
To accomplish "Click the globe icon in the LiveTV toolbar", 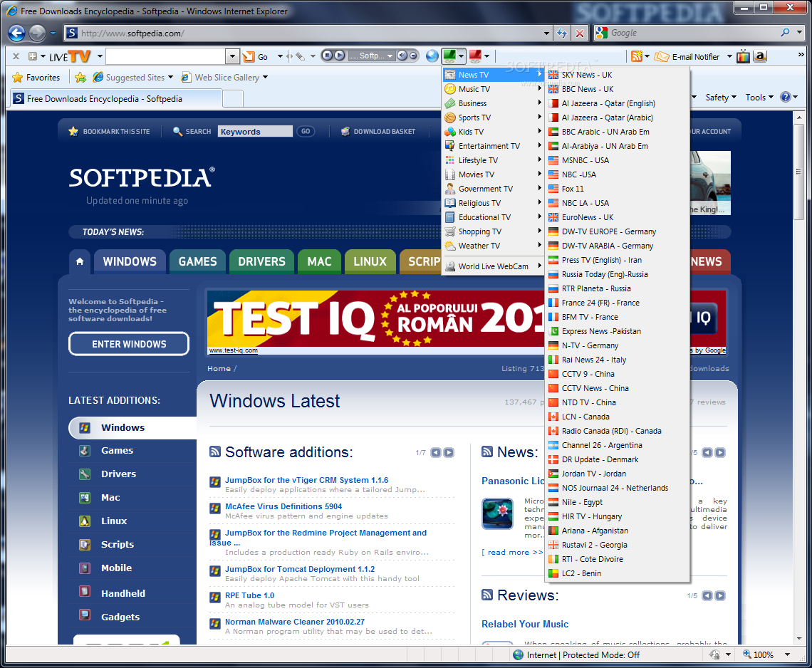I will point(432,56).
